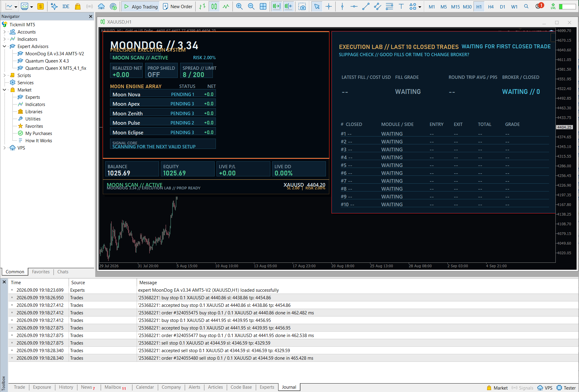579x392 pixels.
Task: Toggle the chart grid
Action: point(263,6)
